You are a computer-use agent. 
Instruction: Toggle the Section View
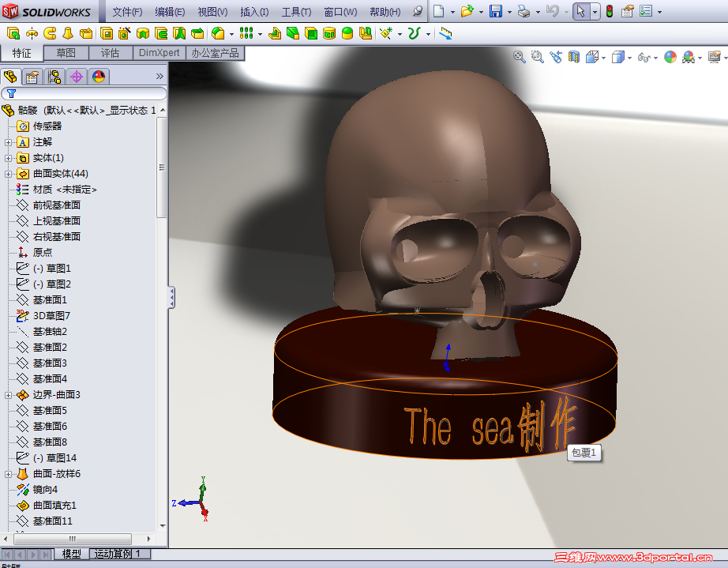(x=574, y=57)
